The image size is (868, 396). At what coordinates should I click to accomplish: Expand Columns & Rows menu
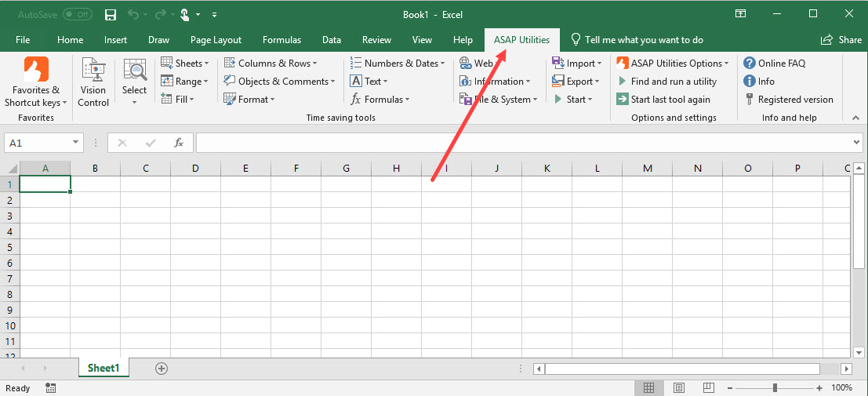271,64
